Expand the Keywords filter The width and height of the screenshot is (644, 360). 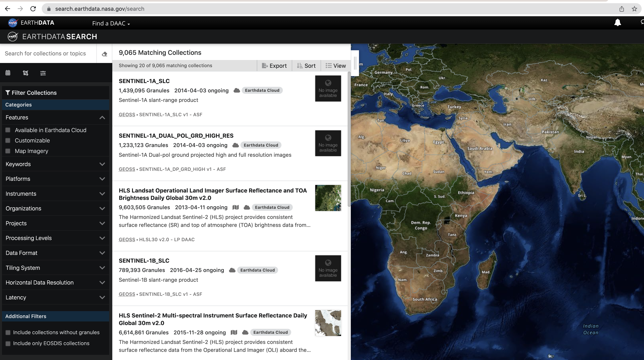(55, 164)
